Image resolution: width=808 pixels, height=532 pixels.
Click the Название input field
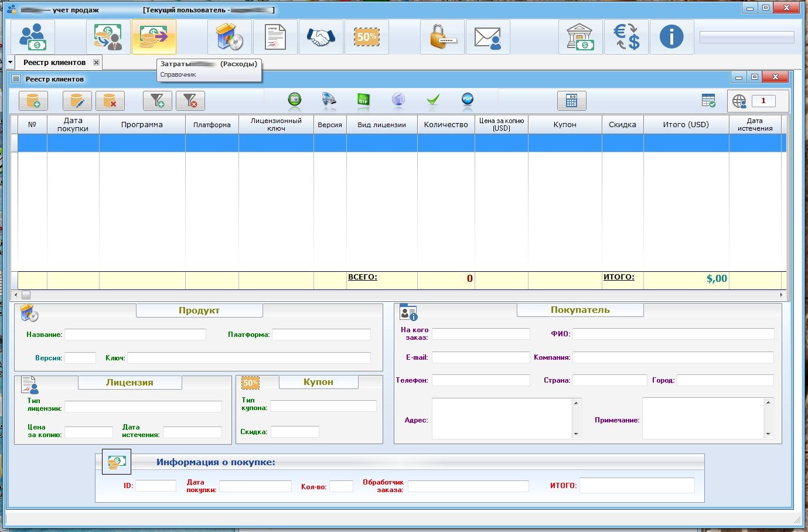[135, 335]
